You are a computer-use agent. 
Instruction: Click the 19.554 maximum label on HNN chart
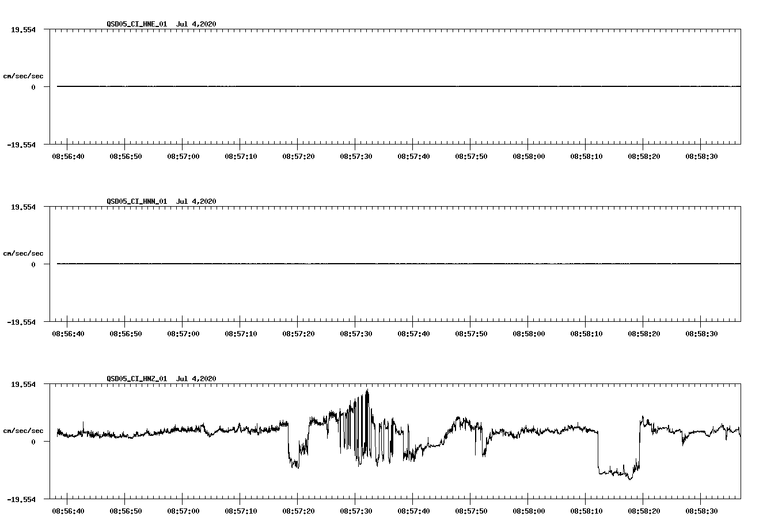point(23,207)
